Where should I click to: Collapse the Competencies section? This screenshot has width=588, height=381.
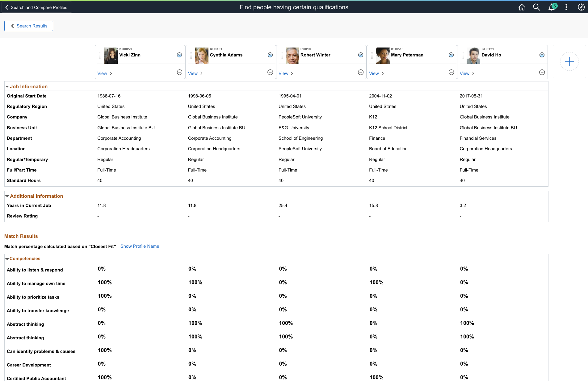pos(7,259)
